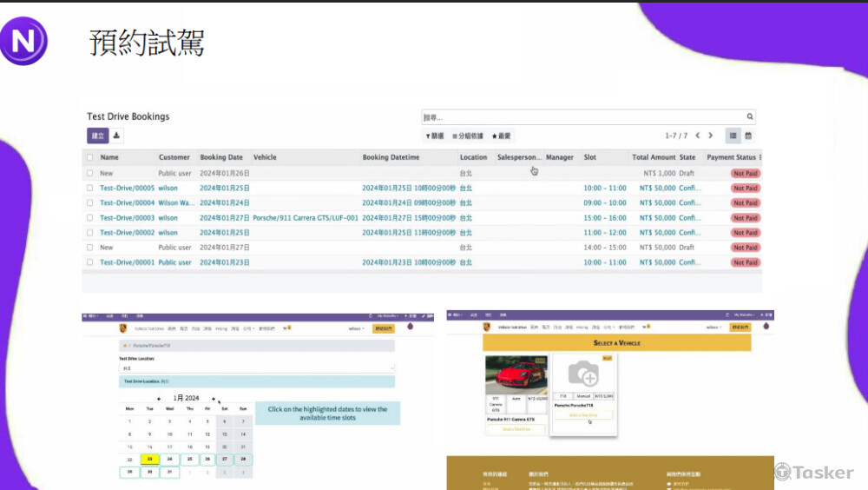Sort by Payment Status column header
Image resolution: width=868 pixels, height=490 pixels.
[x=731, y=157]
